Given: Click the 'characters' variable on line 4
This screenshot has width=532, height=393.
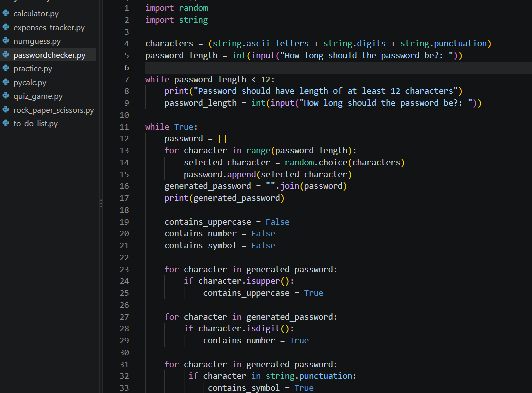Looking at the screenshot, I should point(169,44).
